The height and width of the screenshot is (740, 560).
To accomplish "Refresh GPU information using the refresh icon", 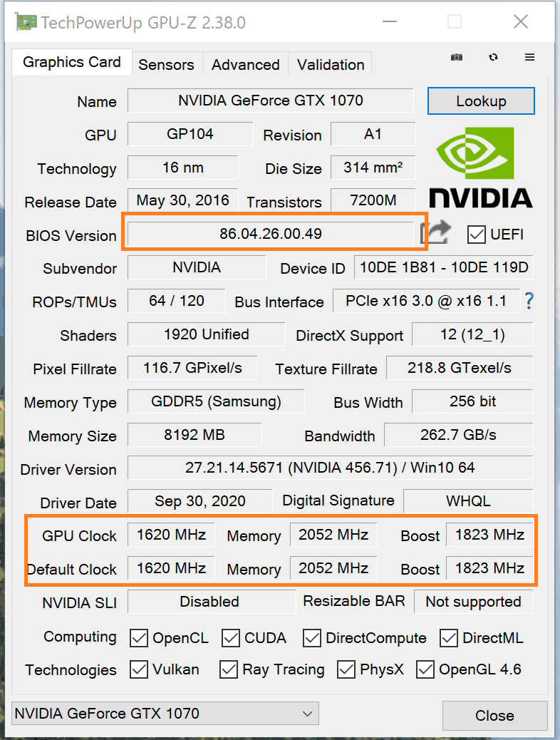I will [x=493, y=57].
